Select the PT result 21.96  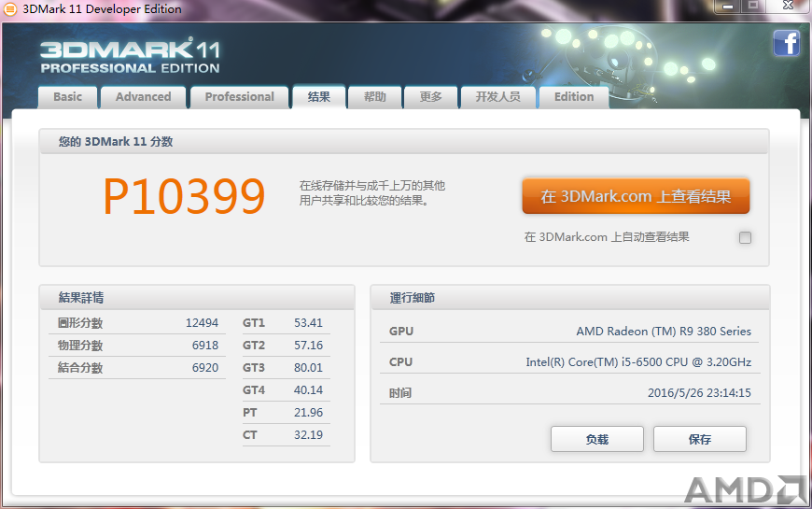pyautogui.click(x=308, y=413)
